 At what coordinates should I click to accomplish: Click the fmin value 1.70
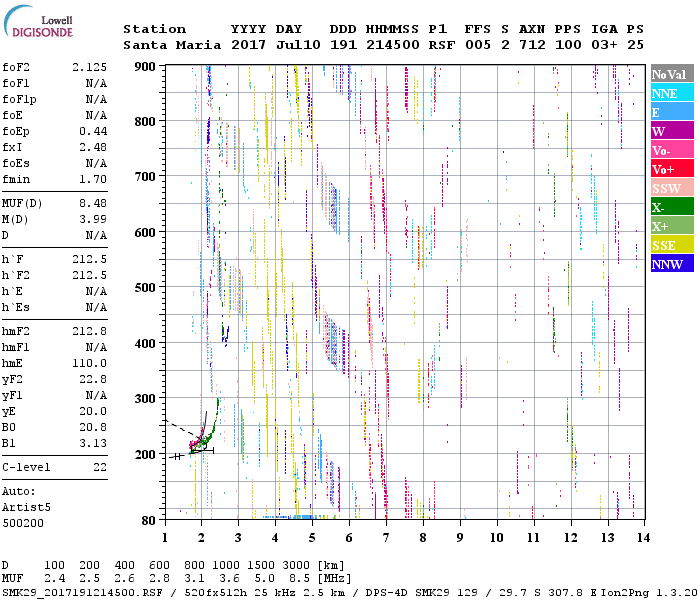point(93,179)
